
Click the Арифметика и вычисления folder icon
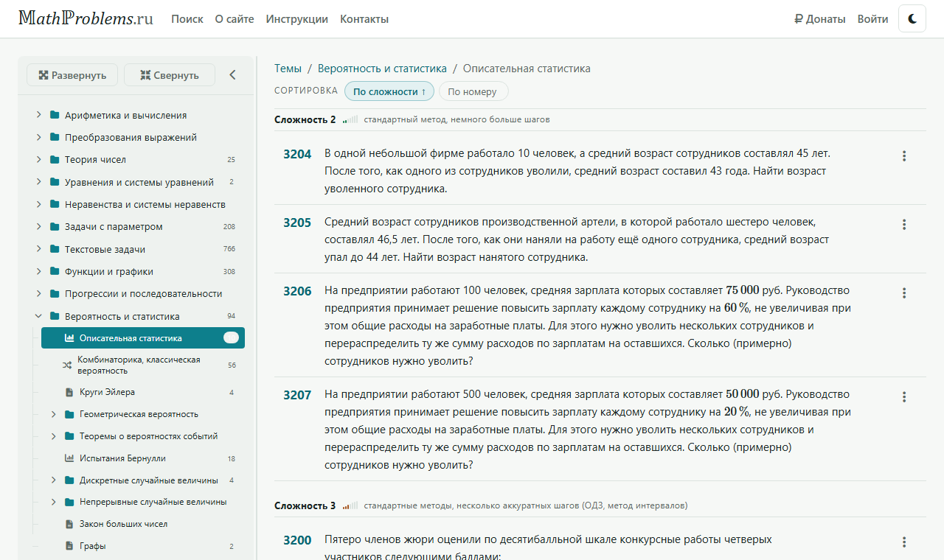tap(55, 115)
